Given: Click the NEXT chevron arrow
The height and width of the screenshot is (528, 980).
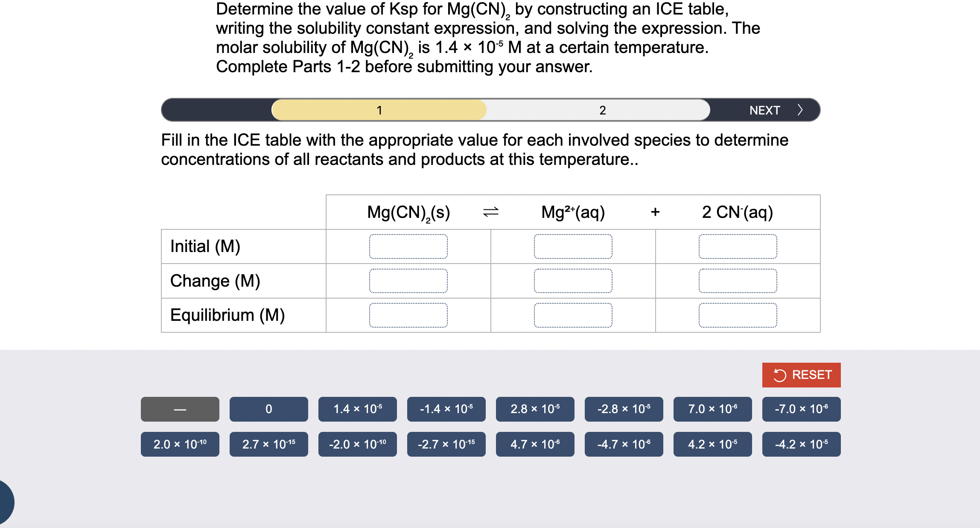Looking at the screenshot, I should coord(800,110).
